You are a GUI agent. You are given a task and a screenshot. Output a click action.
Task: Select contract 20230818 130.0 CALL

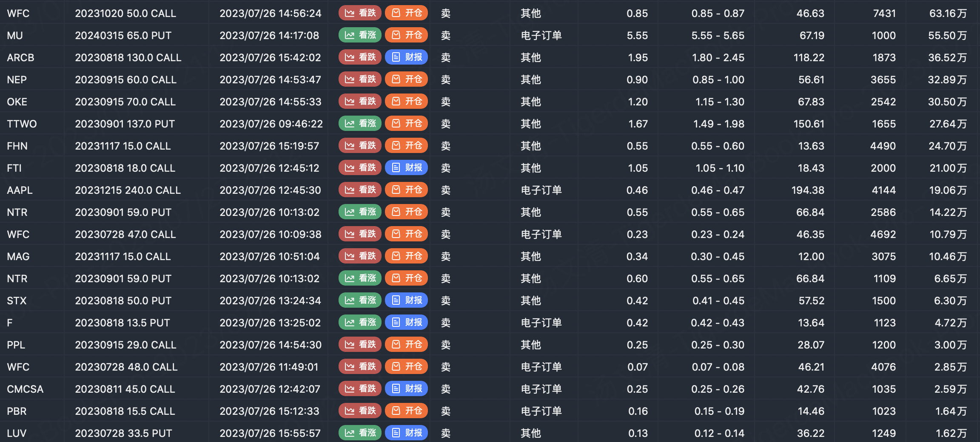(x=128, y=58)
